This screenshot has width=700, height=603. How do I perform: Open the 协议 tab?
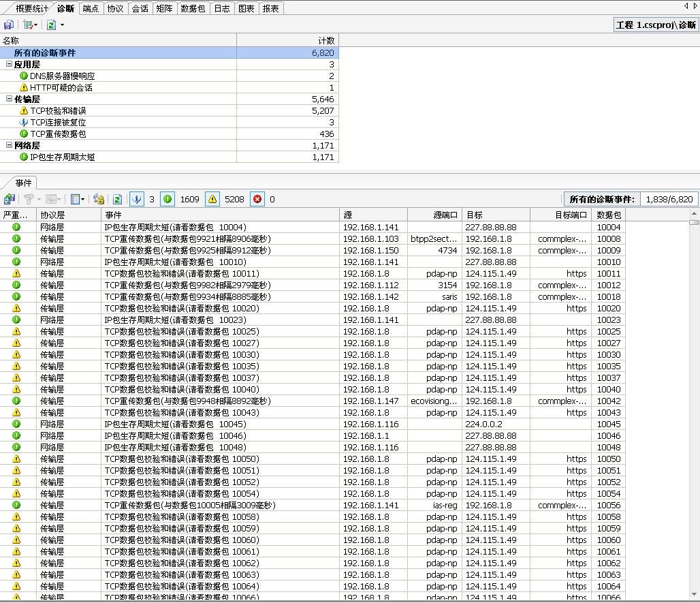115,8
